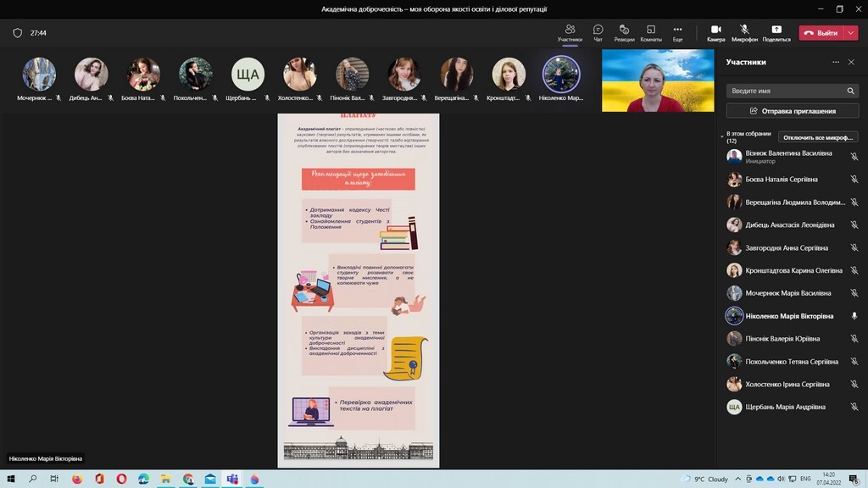
Task: Click the search magnifier in the name field
Action: [850, 91]
